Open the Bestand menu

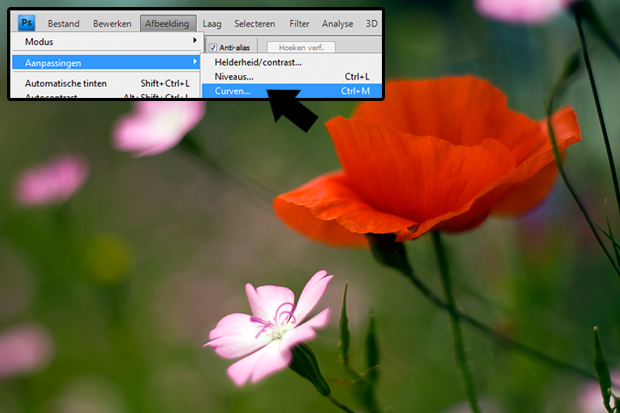[63, 23]
